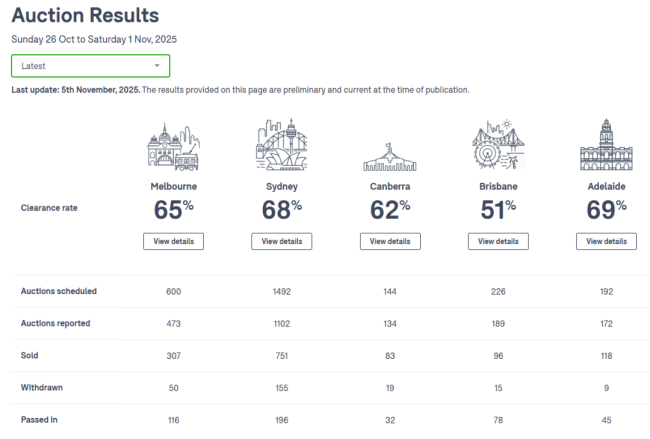Click the Sydney city name label

coord(281,187)
